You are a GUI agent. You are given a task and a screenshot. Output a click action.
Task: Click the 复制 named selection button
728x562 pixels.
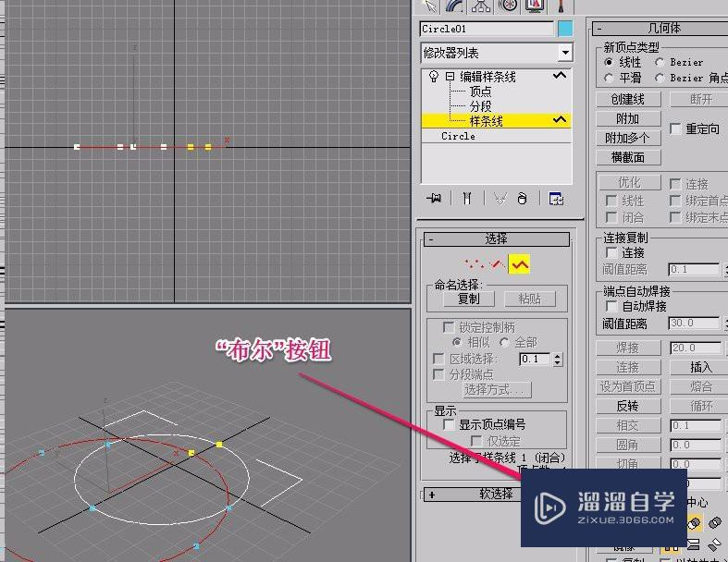469,299
